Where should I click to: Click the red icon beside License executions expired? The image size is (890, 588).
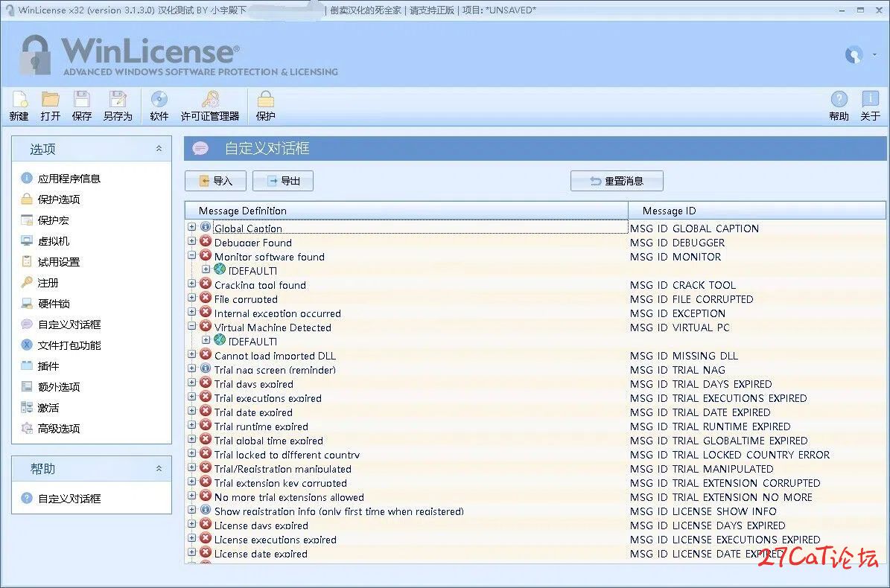point(206,539)
